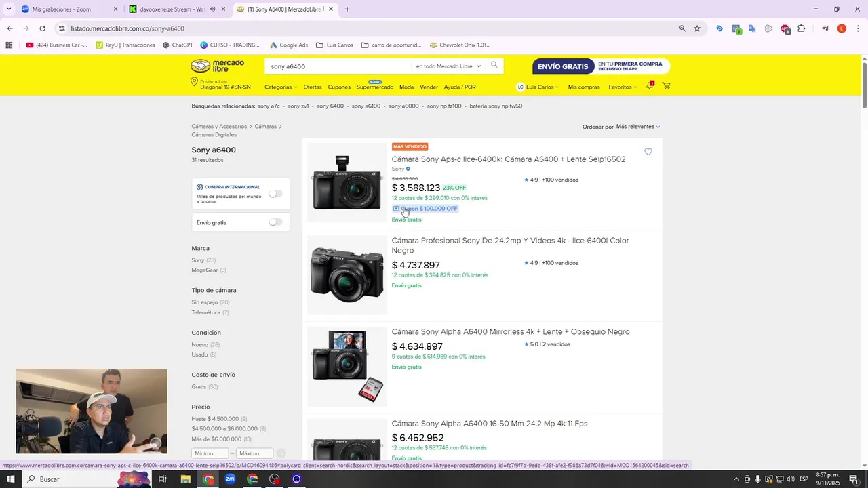868x488 pixels.
Task: Open the blue price tag extension icon
Action: pyautogui.click(x=719, y=28)
